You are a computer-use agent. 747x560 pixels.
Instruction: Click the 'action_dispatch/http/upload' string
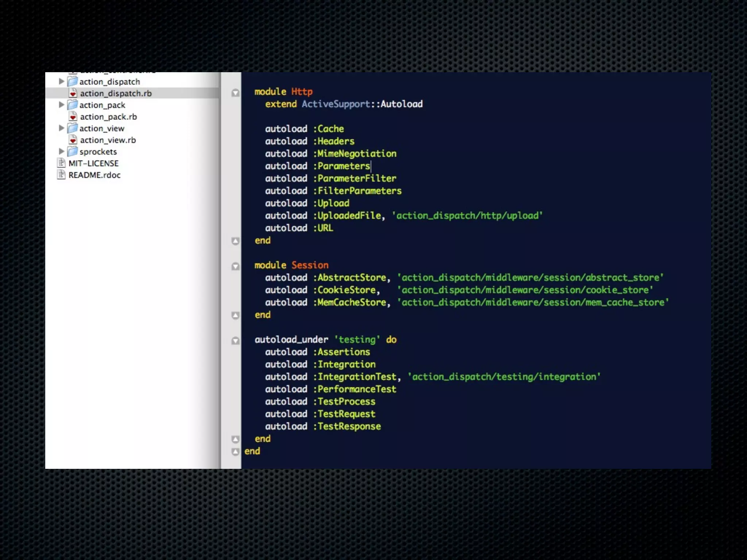pyautogui.click(x=467, y=216)
